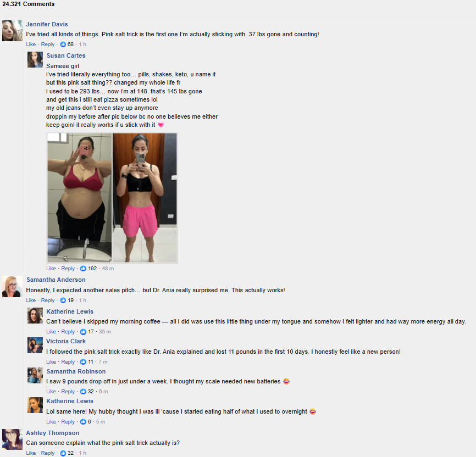Reply to Susan Cartes's comment
Screen dimensions: 476x457
[x=68, y=269]
